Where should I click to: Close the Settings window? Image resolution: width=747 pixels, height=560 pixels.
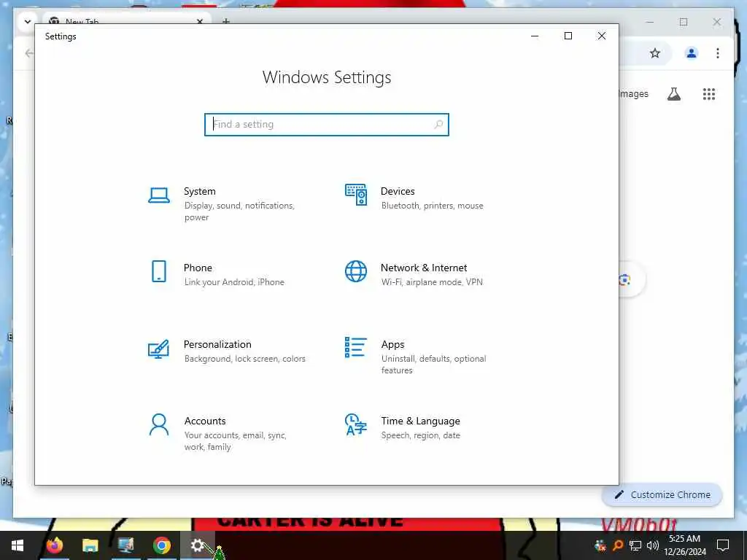click(602, 36)
